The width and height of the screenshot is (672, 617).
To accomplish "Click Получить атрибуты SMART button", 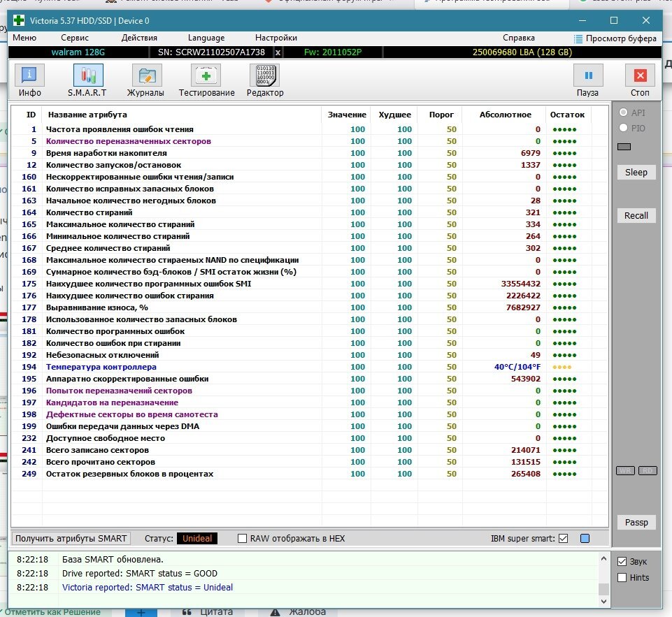I will [x=71, y=539].
